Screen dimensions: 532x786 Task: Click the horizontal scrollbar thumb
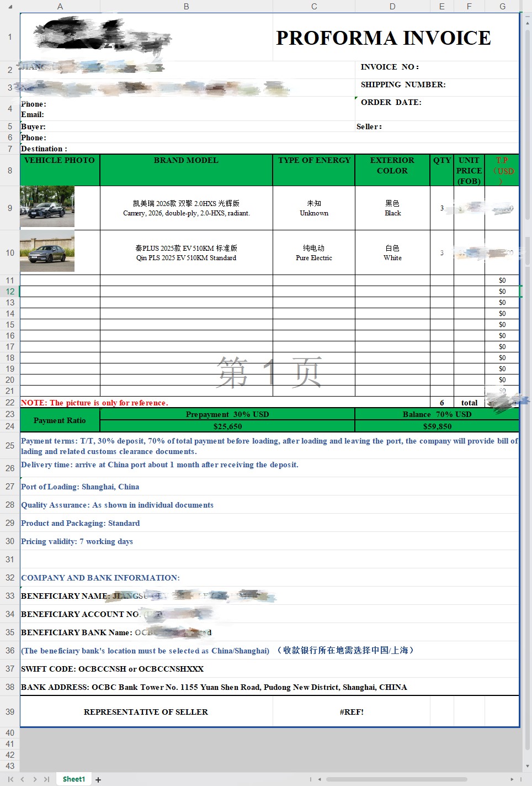point(396,779)
